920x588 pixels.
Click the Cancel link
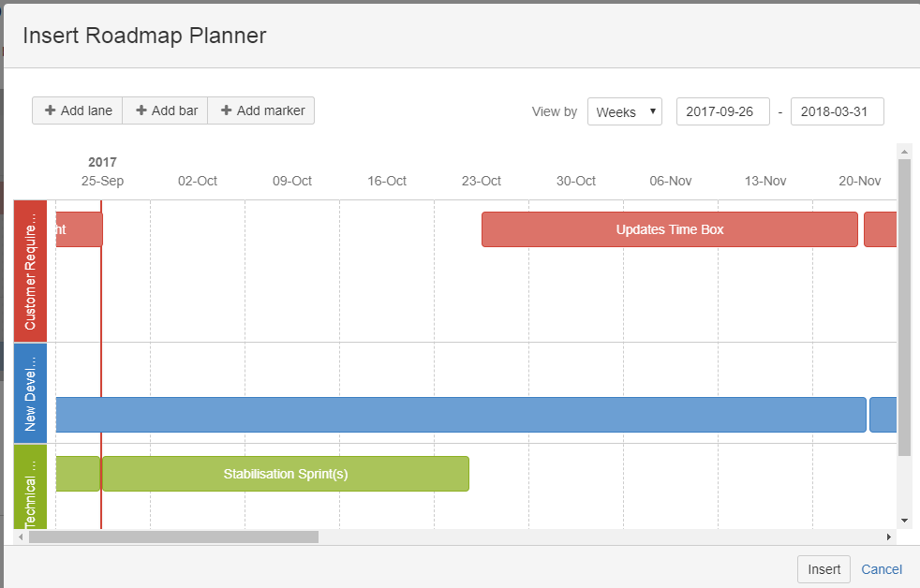click(881, 569)
